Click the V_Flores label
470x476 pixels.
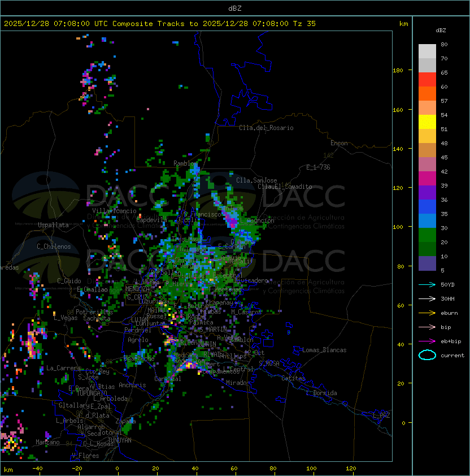(85, 456)
